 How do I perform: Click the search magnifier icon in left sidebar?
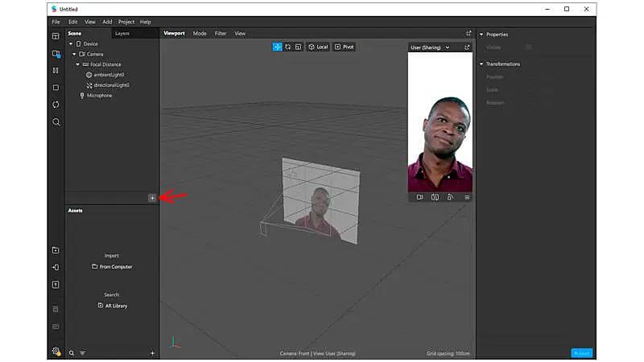(56, 122)
